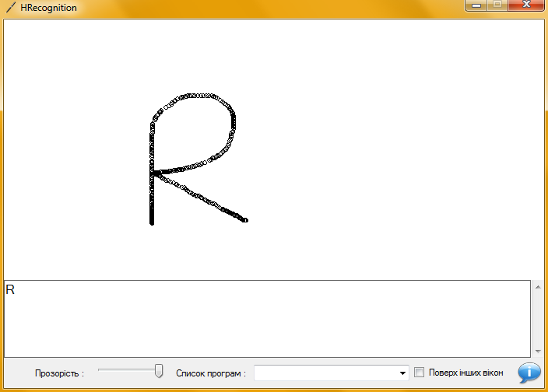Close the HRecognition window
This screenshot has height=392, width=548.
click(525, 5)
